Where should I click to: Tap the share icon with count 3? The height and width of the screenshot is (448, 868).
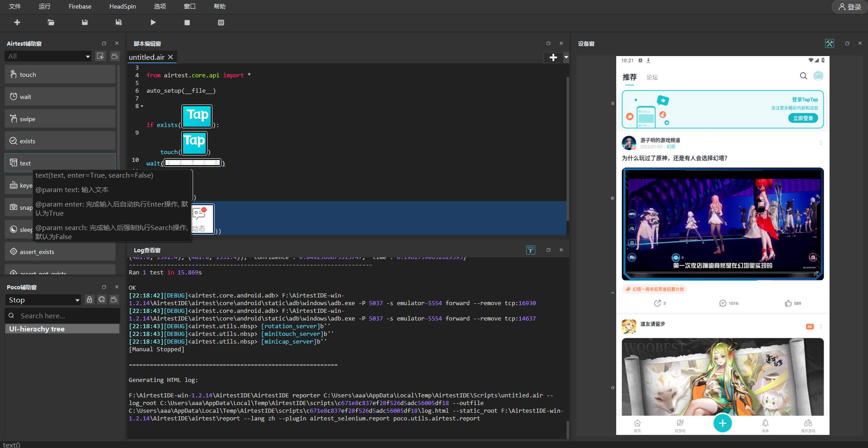657,303
